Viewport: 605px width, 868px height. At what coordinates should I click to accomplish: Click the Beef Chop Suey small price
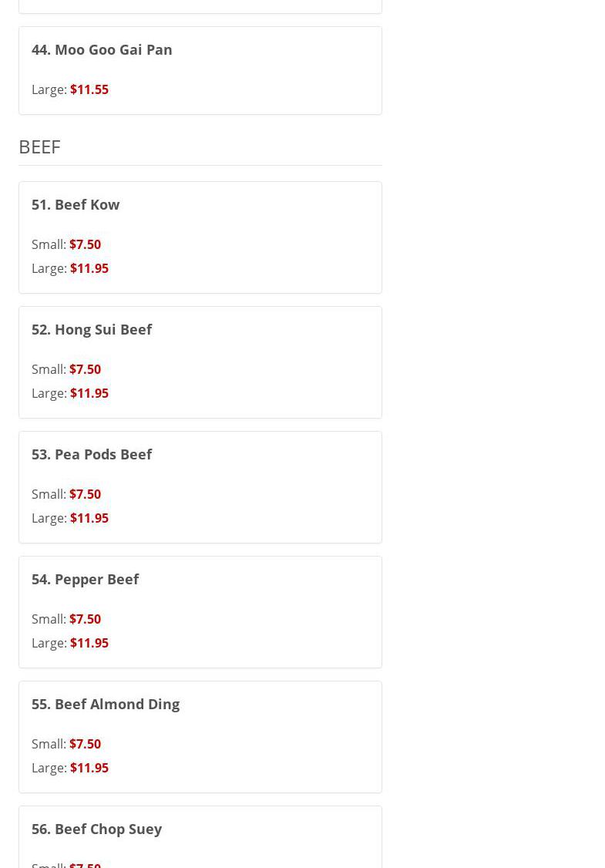85,864
